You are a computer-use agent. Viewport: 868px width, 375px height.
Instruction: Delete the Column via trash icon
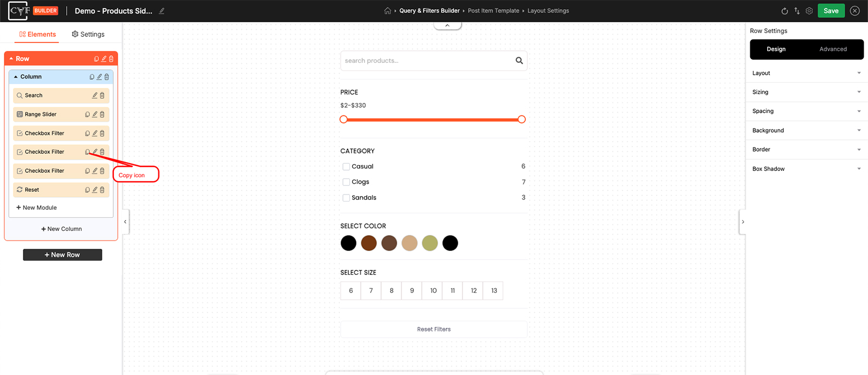pos(107,77)
